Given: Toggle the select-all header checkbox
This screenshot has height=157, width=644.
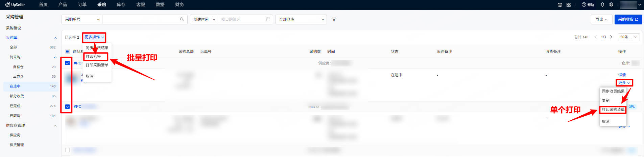Looking at the screenshot, I should point(68,52).
